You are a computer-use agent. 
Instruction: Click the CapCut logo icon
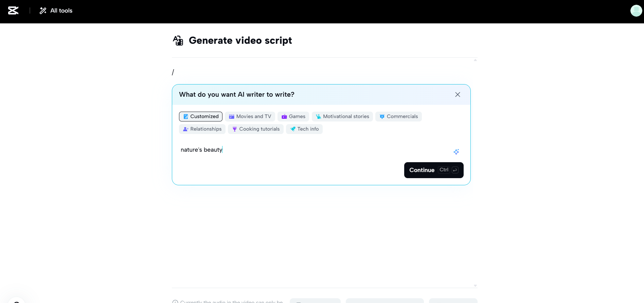[13, 11]
